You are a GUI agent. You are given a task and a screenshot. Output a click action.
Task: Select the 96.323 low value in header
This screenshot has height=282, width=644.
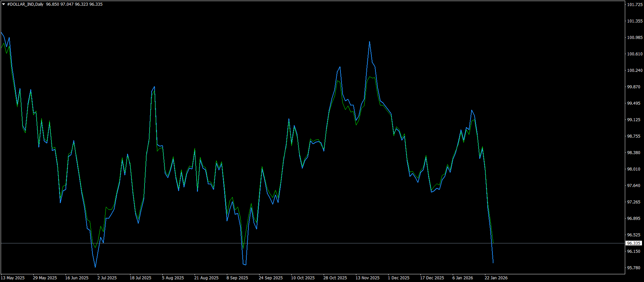click(81, 4)
